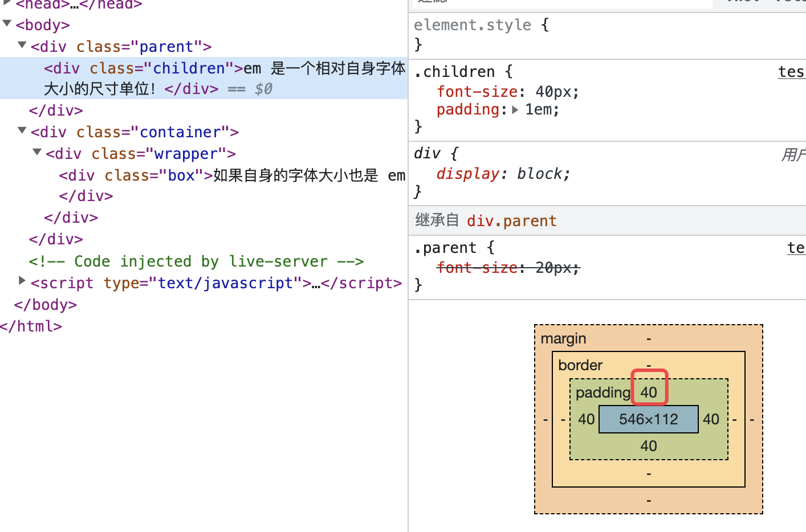Viewport: 806px width, 532px height.
Task: Click the .children selector text
Action: [x=454, y=72]
